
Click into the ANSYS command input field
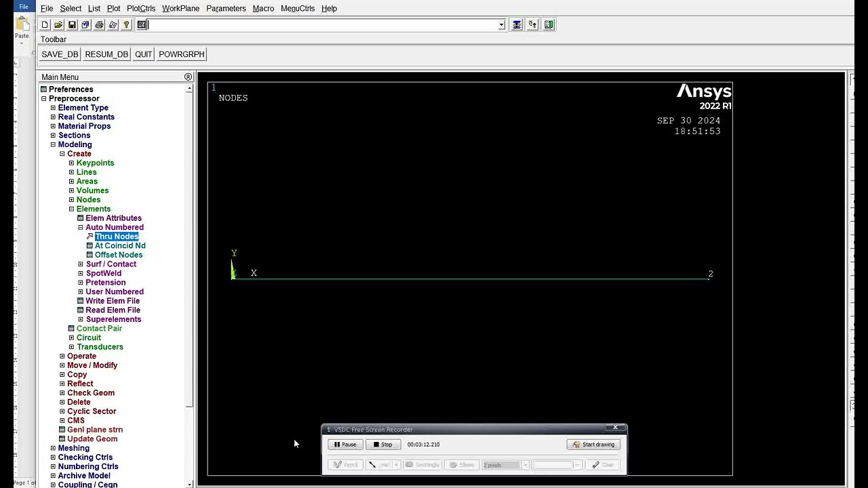point(323,25)
